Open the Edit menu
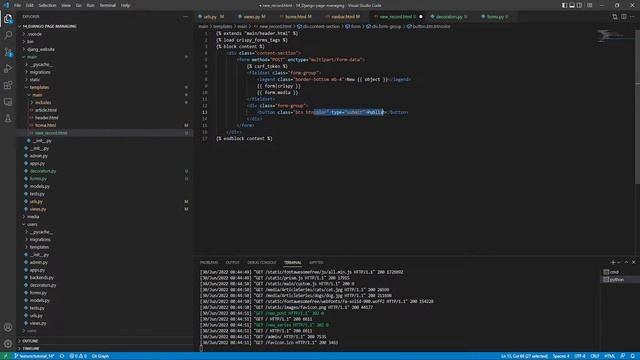This screenshot has width=640, height=360. coord(30,5)
